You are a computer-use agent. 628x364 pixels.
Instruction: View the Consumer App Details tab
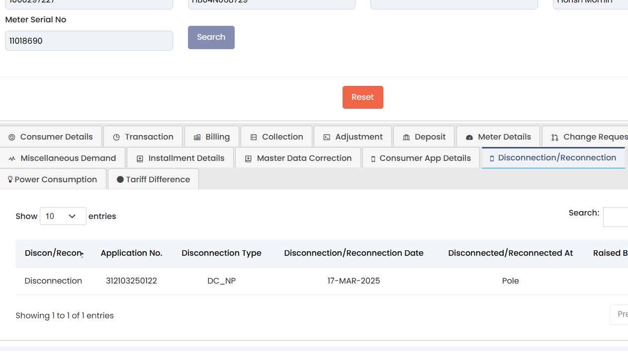pos(421,158)
